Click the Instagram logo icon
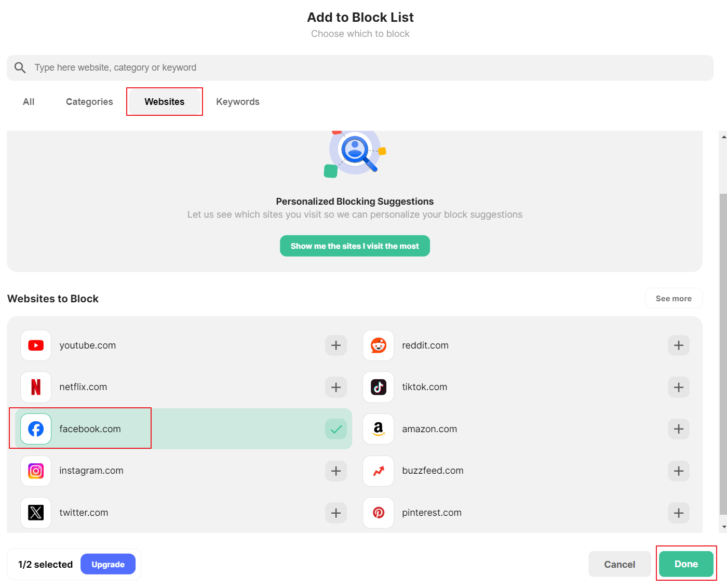The height and width of the screenshot is (588, 727). click(x=36, y=471)
